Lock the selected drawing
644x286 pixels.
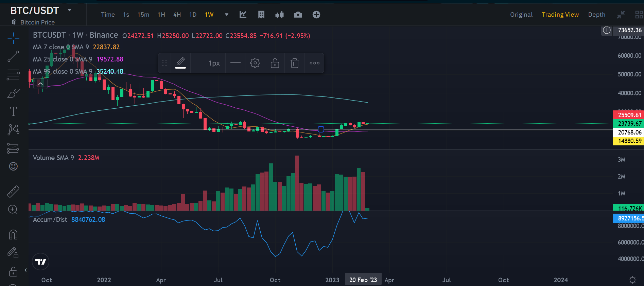pos(275,63)
